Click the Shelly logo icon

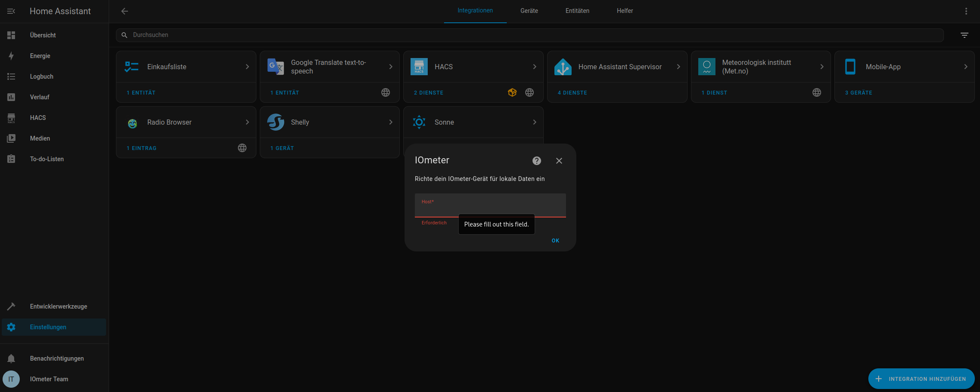(275, 122)
